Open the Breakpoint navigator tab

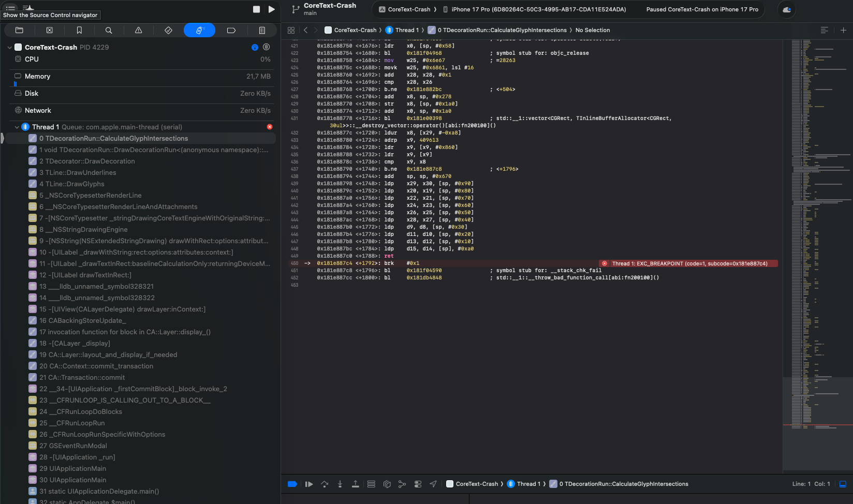point(231,31)
